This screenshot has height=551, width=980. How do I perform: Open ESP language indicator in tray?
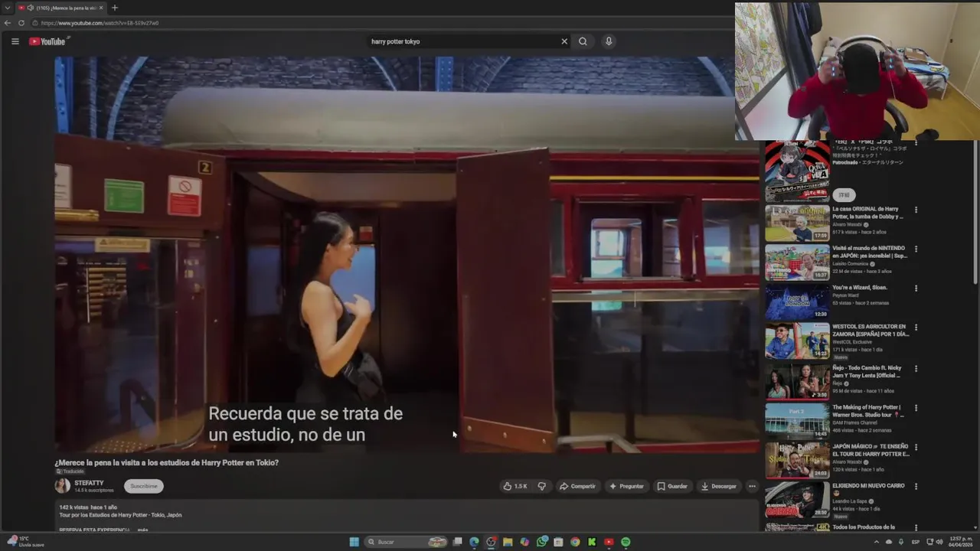pyautogui.click(x=916, y=542)
